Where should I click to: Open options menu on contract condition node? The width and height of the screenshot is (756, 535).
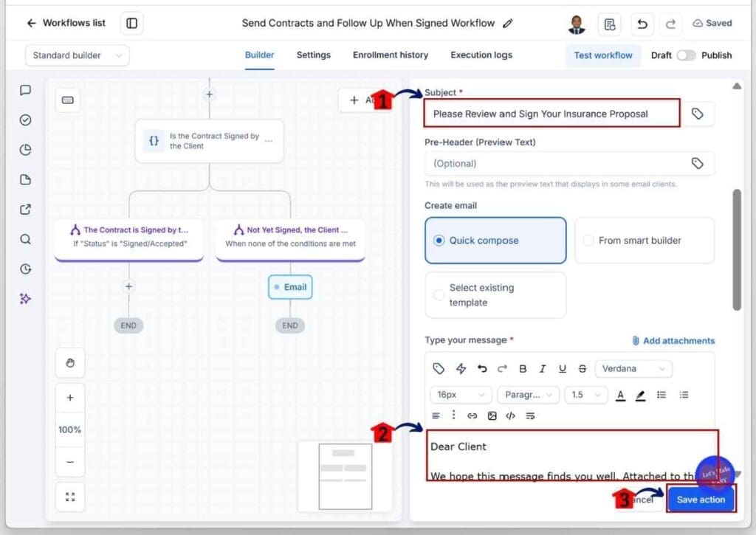click(x=269, y=141)
